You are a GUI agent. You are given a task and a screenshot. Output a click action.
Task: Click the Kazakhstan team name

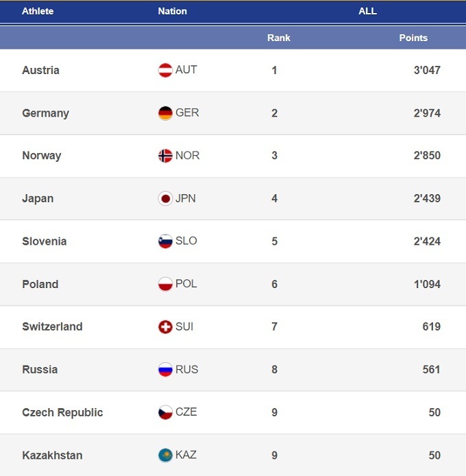[52, 455]
